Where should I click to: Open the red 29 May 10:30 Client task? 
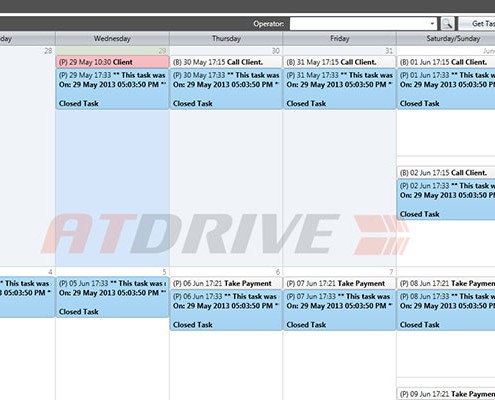point(112,62)
